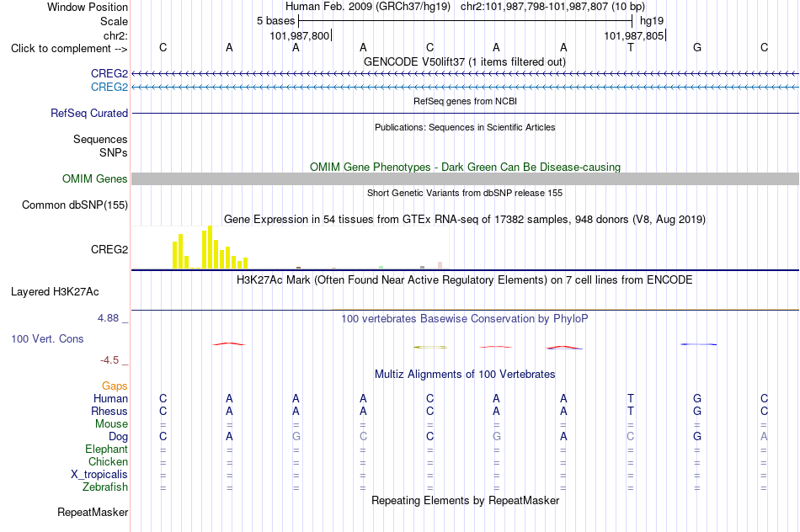Select the Elephant alignment row label
Viewport: 800px width, 532px height.
[107, 449]
